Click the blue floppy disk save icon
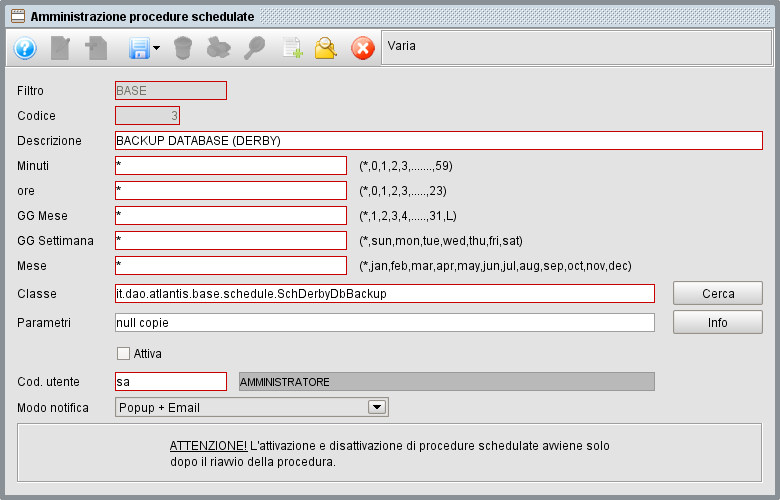 coord(138,47)
